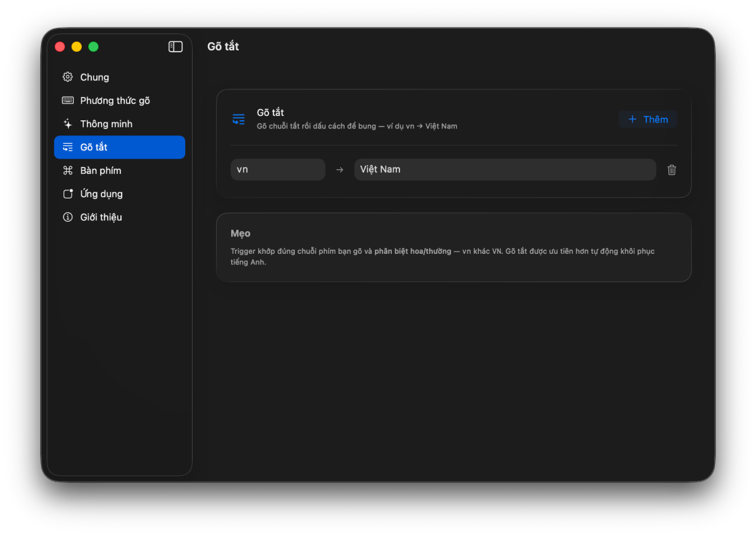
Task: Add a new shortcut with Thêm
Action: tap(648, 119)
